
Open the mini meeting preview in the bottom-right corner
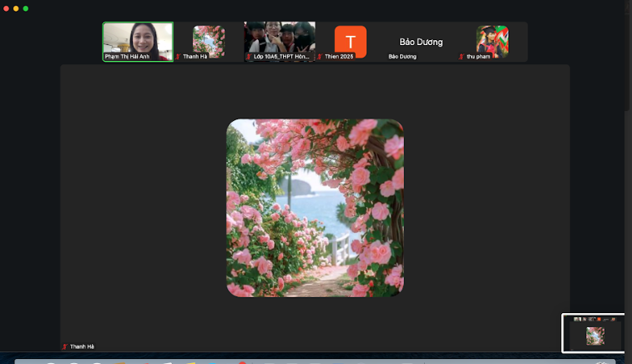(593, 334)
